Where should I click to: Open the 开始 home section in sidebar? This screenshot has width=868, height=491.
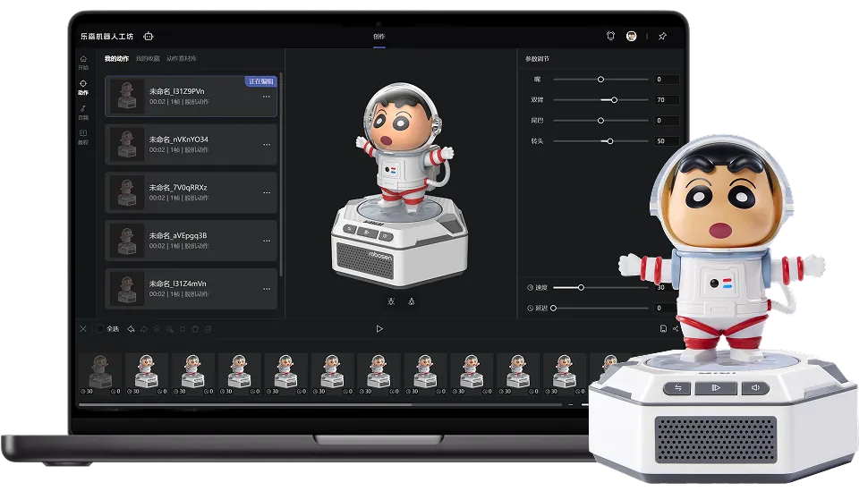pos(83,63)
